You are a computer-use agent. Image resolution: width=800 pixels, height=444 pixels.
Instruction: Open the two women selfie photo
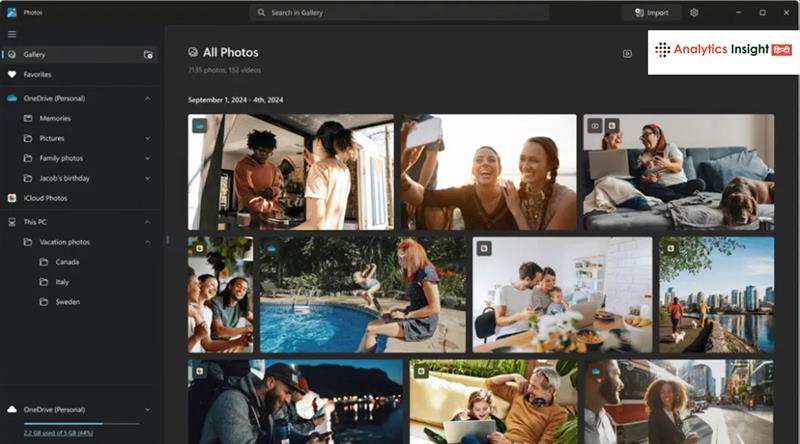488,172
